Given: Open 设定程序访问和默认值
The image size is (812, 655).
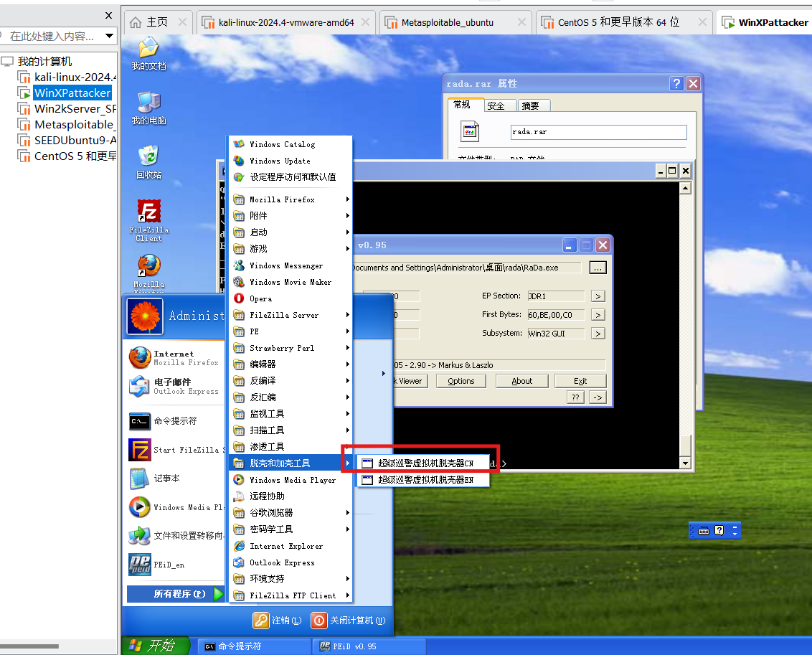Looking at the screenshot, I should pos(291,177).
